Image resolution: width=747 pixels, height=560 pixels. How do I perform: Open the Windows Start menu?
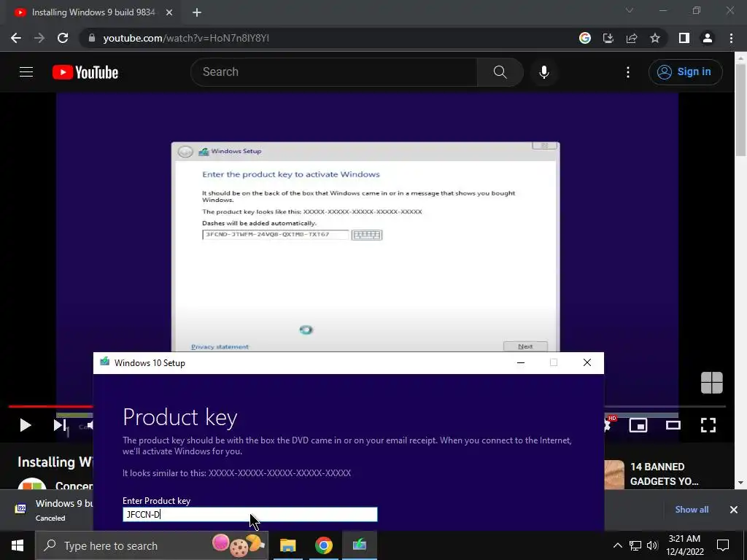[18, 545]
